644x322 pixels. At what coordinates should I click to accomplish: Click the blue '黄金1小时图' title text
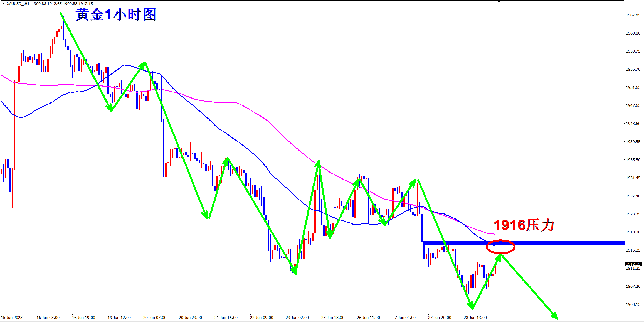point(116,14)
